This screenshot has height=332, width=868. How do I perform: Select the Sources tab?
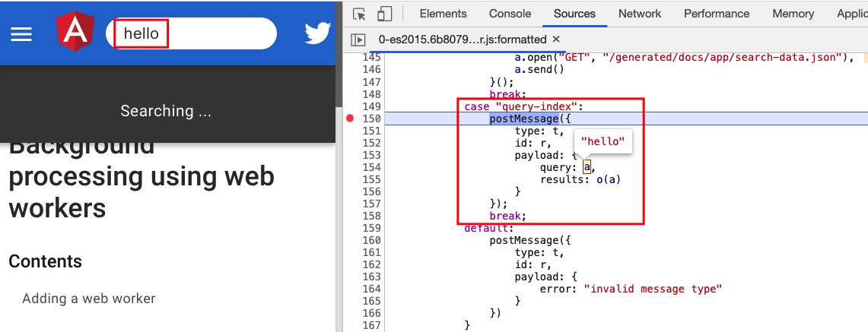click(x=574, y=14)
